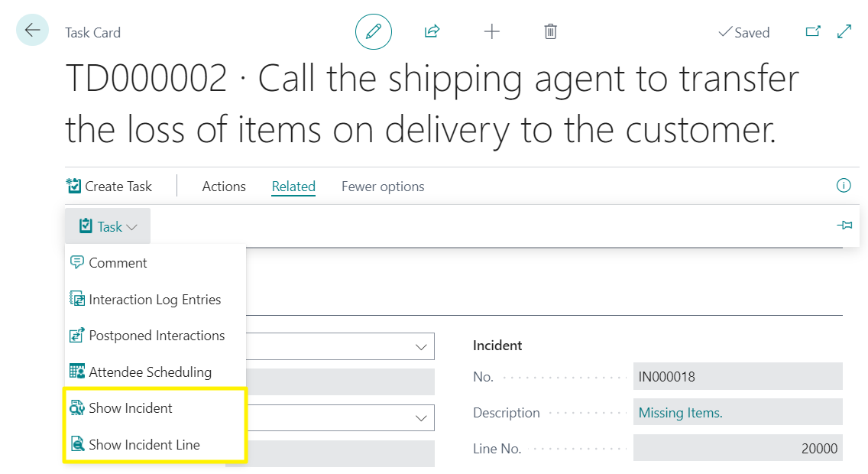Image resolution: width=868 pixels, height=474 pixels.
Task: Expand the lower combo box arrow
Action: pos(421,417)
